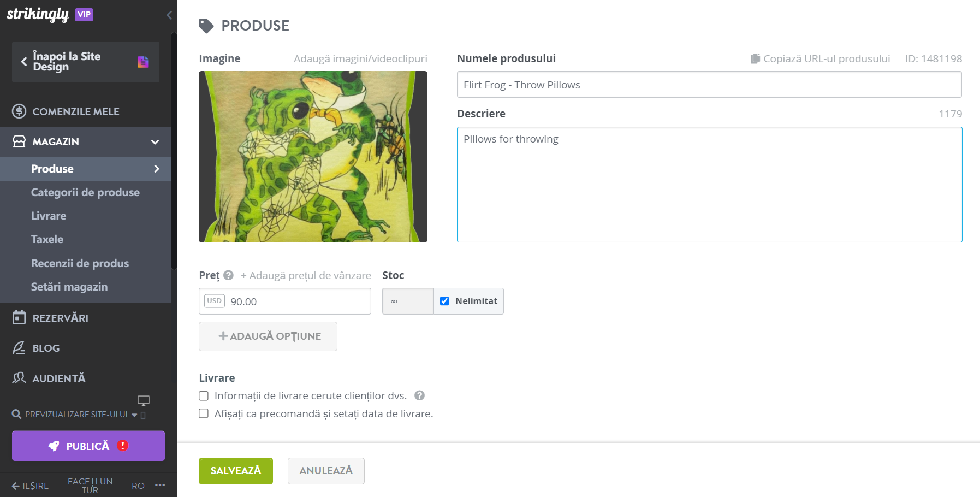Collapse sidebar with the top arrow icon
The image size is (980, 497).
169,15
